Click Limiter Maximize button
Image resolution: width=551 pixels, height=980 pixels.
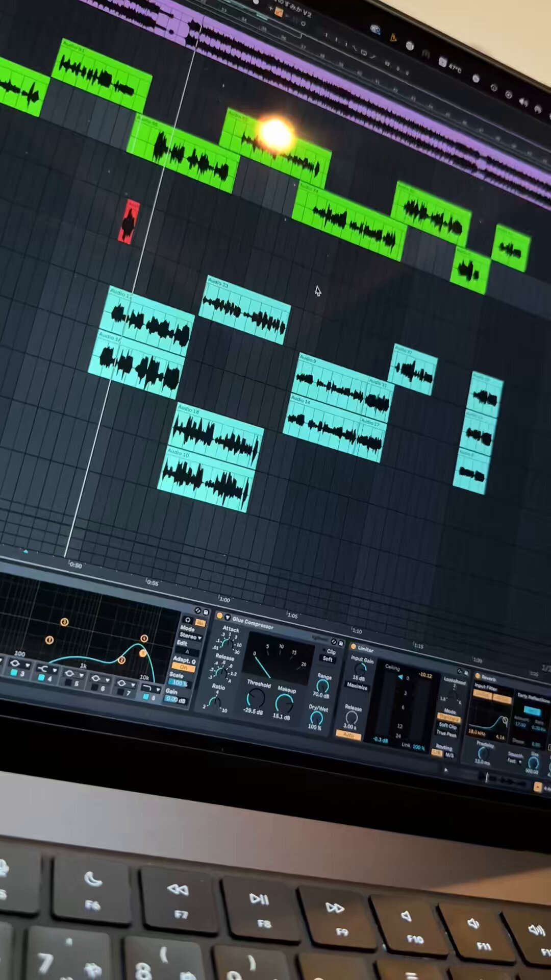pyautogui.click(x=357, y=686)
